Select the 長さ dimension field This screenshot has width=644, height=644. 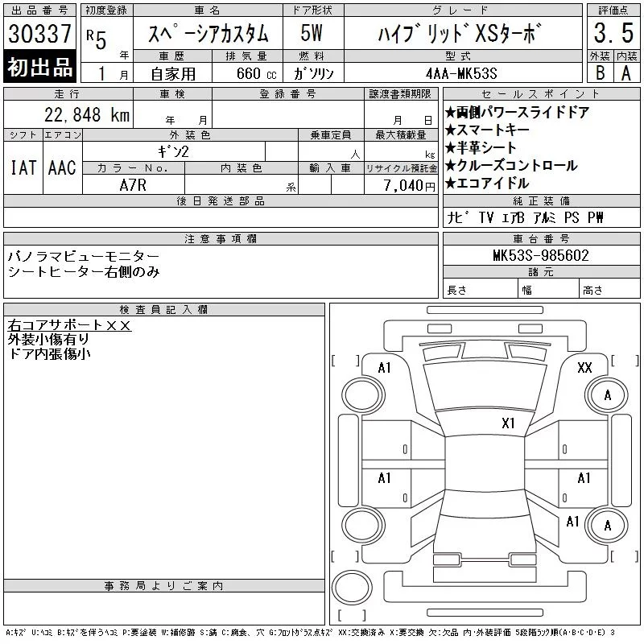pos(480,289)
